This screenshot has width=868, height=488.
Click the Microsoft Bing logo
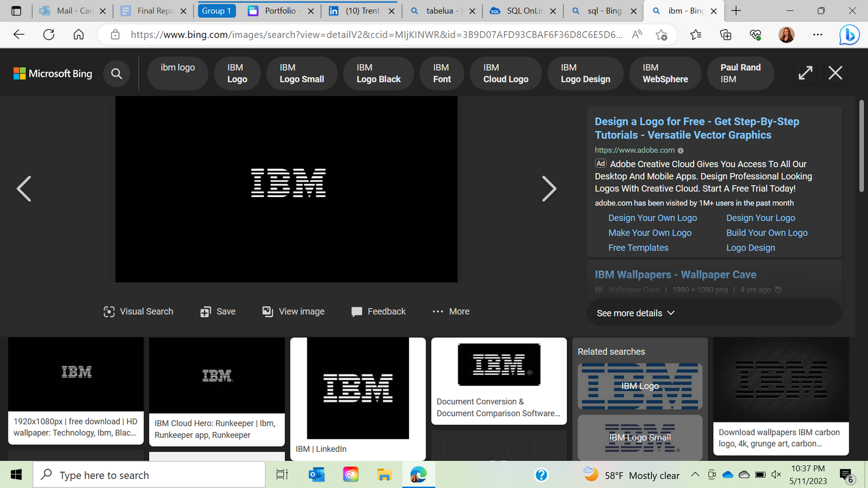click(53, 73)
